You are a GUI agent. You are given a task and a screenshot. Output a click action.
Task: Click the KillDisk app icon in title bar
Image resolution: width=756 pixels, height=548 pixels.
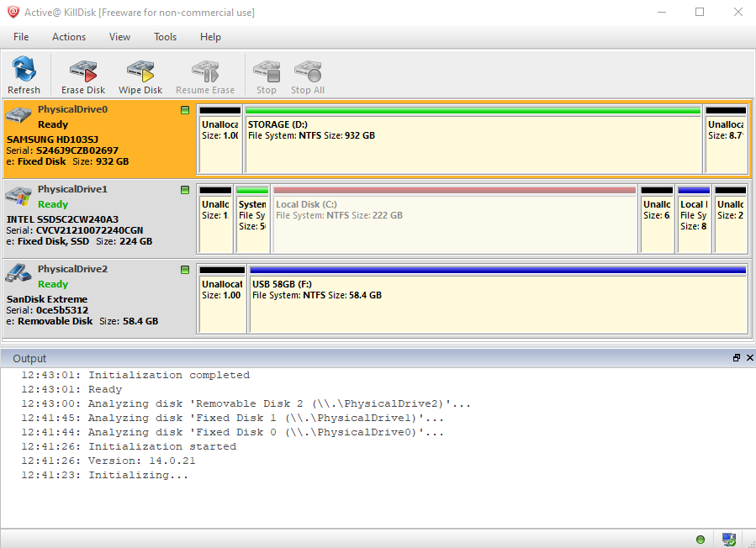13,12
